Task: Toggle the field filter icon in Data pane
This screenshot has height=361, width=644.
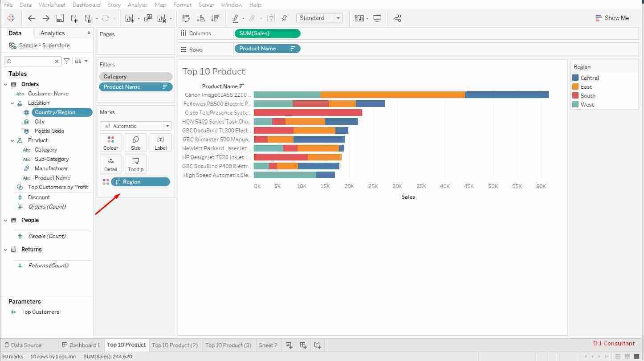Action: 66,61
